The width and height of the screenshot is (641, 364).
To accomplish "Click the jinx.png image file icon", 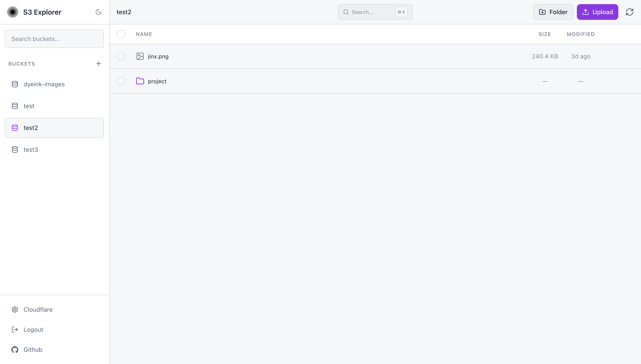I will pos(140,56).
